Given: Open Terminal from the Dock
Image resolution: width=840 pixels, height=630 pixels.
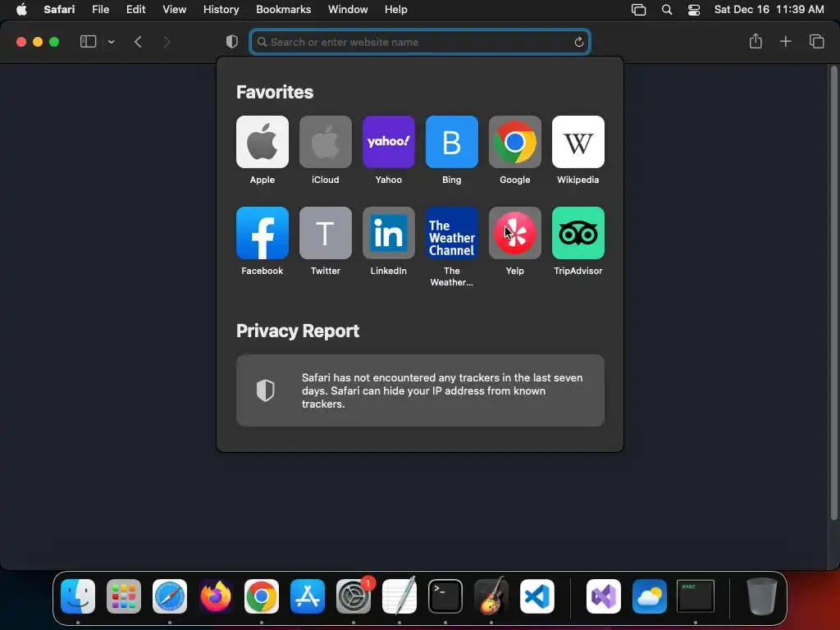Looking at the screenshot, I should click(x=445, y=596).
